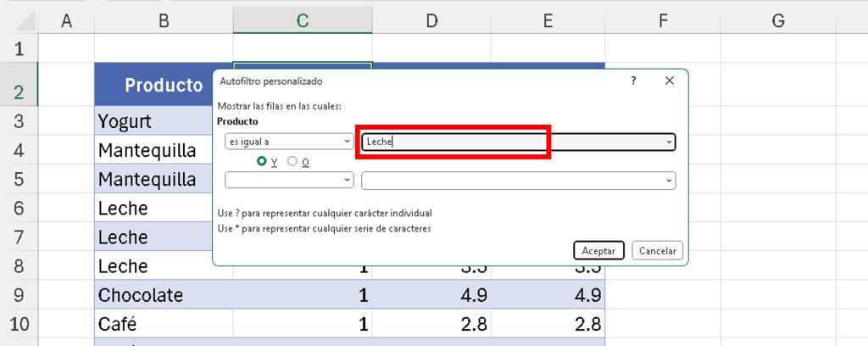Image resolution: width=868 pixels, height=346 pixels.
Task: Open the second empty operator dropdown
Action: coord(288,180)
